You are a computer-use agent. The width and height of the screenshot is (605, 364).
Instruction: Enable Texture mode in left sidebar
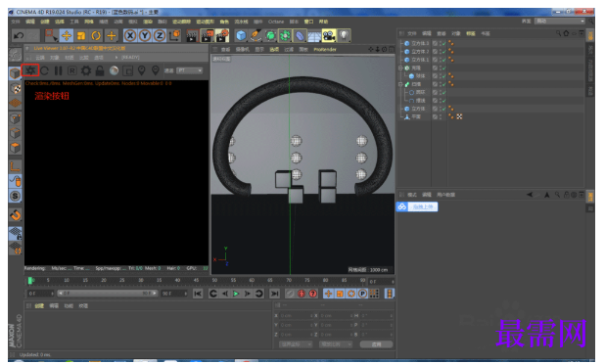coord(15,89)
